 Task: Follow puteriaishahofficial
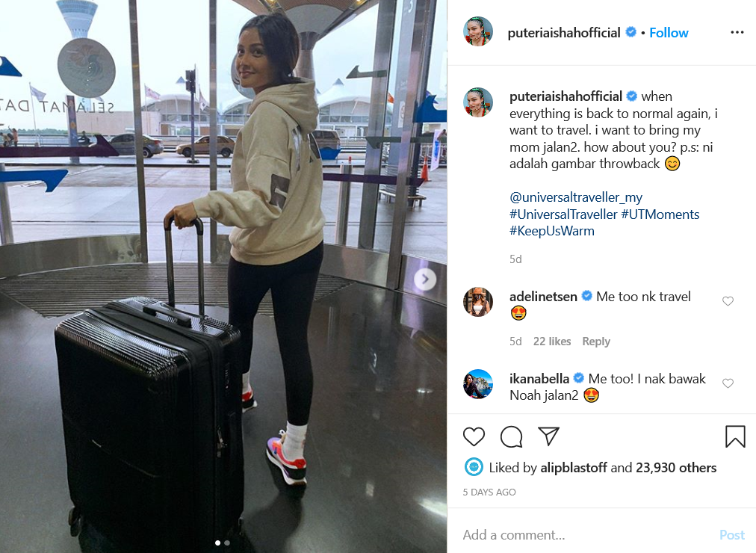(x=669, y=33)
